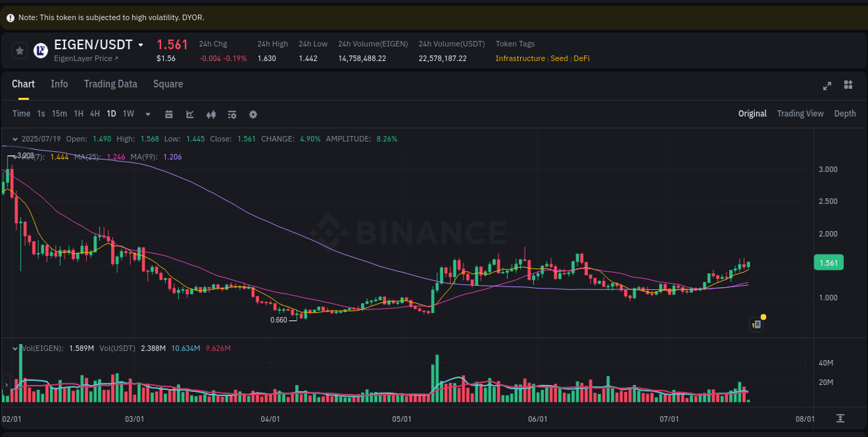Open chart settings via the gear icon
The width and height of the screenshot is (868, 437).
253,114
